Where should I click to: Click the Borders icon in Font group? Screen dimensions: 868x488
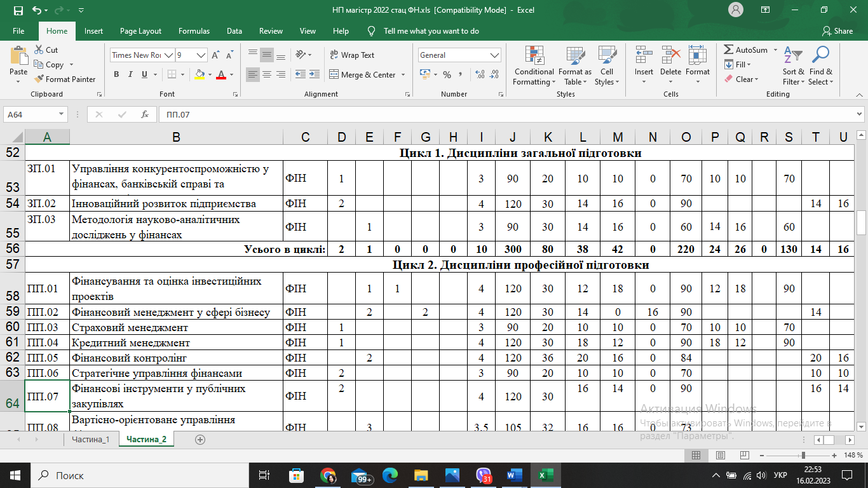pos(172,74)
